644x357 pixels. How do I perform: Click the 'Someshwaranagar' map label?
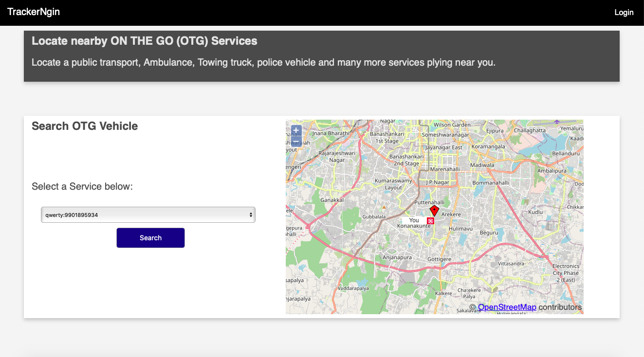coord(445,135)
